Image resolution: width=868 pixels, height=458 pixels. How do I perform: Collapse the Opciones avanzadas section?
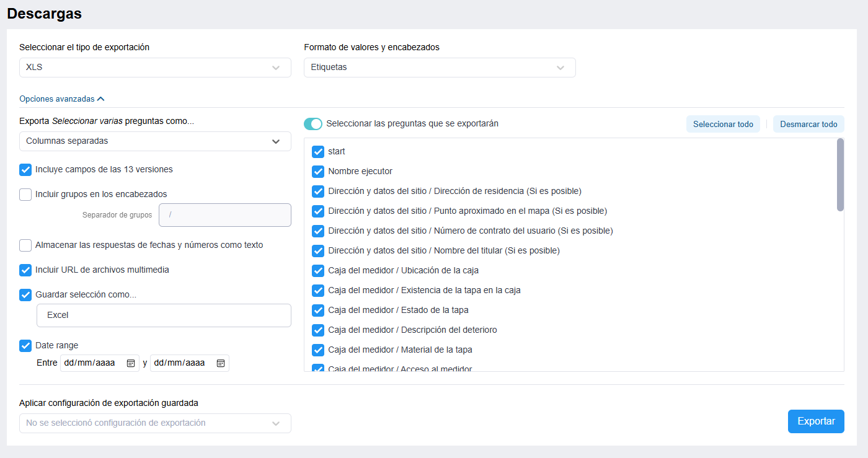[x=62, y=99]
